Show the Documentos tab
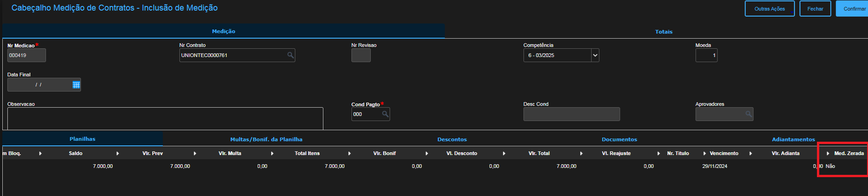 pos(619,139)
